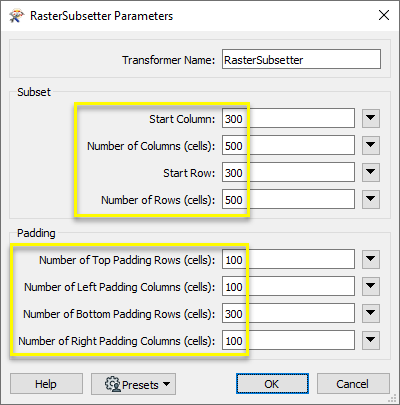400x405 pixels.
Task: Open the Top Padding Rows dropdown arrow
Action: click(x=371, y=259)
